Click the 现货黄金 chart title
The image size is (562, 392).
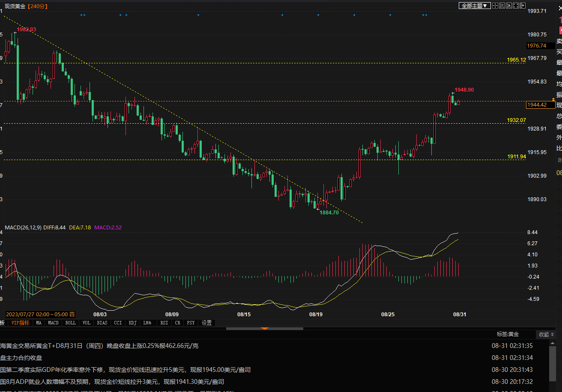(x=15, y=6)
